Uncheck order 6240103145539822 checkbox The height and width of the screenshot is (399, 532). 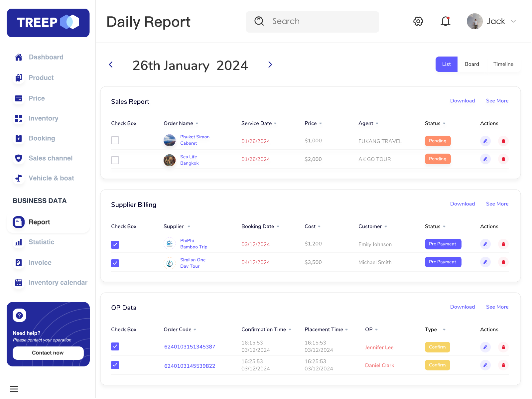click(x=115, y=365)
